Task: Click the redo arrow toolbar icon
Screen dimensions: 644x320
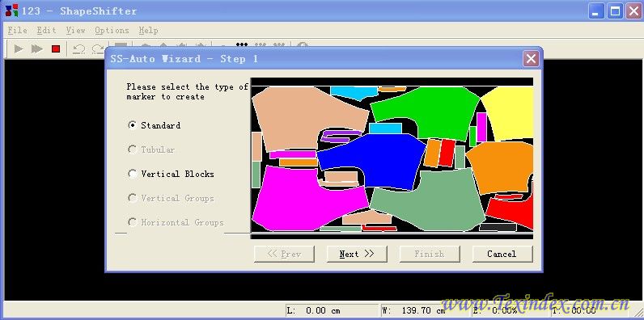Action: tap(97, 49)
